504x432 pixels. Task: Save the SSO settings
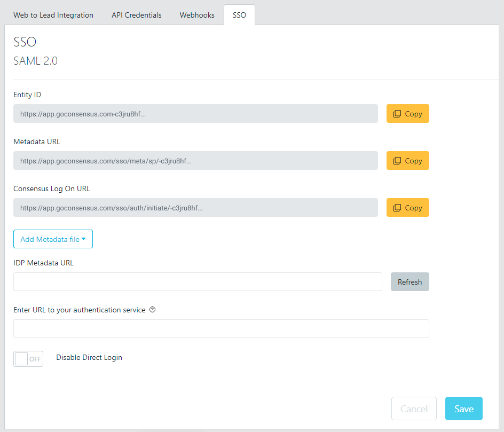pyautogui.click(x=464, y=409)
